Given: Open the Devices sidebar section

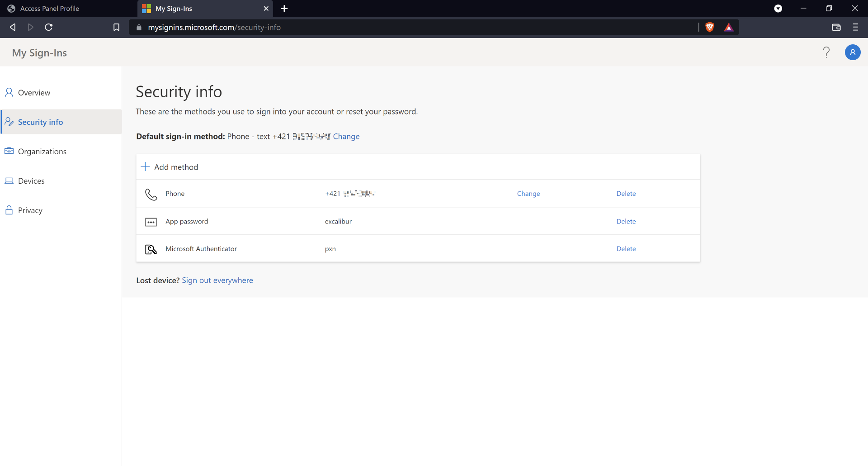Looking at the screenshot, I should (x=31, y=181).
